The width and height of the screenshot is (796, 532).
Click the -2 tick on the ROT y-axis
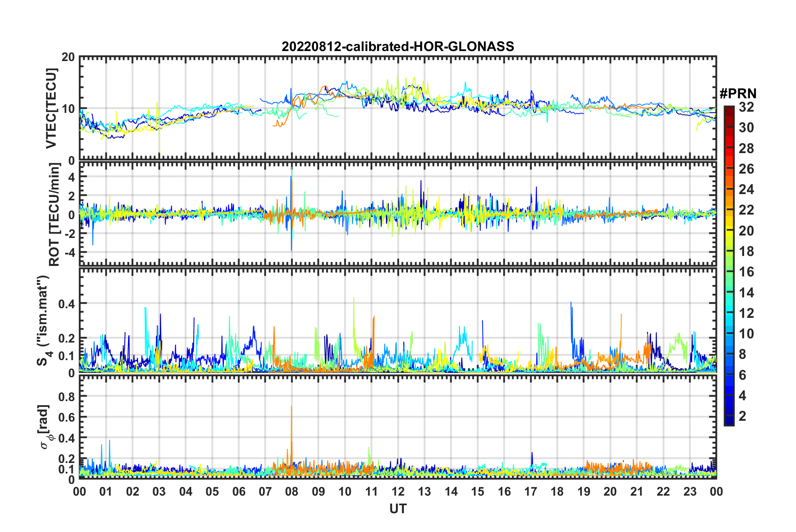(x=70, y=233)
